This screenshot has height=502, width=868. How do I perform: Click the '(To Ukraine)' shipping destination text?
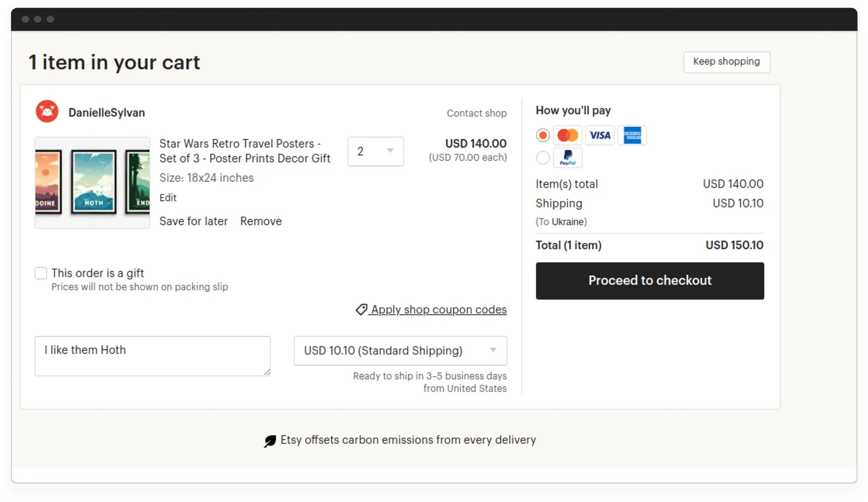[x=561, y=222]
